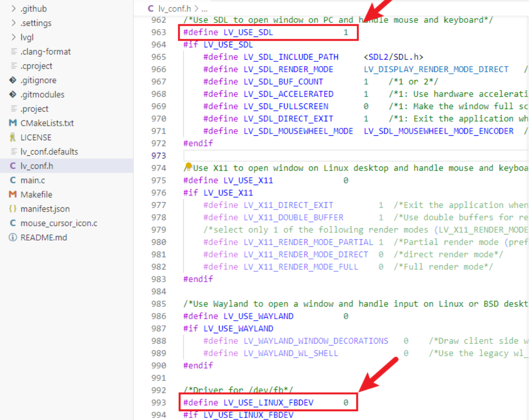The height and width of the screenshot is (420, 529).
Task: Click LV_USE_X11 define on line 975
Action: point(248,180)
